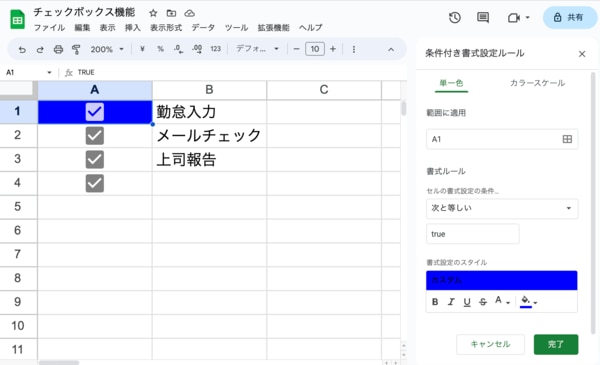600x365 pixels.
Task: Select column C header
Action: click(x=324, y=90)
